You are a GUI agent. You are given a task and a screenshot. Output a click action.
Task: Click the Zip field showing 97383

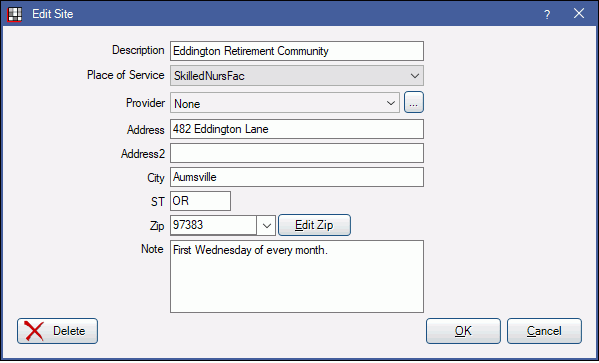pos(214,225)
